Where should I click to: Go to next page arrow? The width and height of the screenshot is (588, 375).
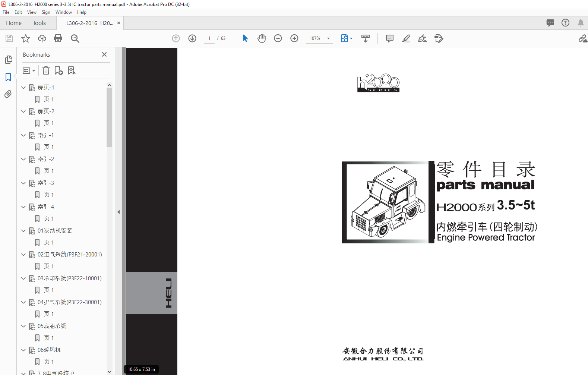pos(192,38)
